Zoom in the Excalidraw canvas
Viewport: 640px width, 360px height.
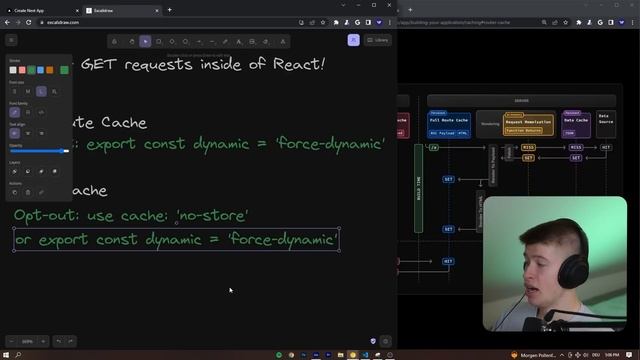pyautogui.click(x=43, y=341)
